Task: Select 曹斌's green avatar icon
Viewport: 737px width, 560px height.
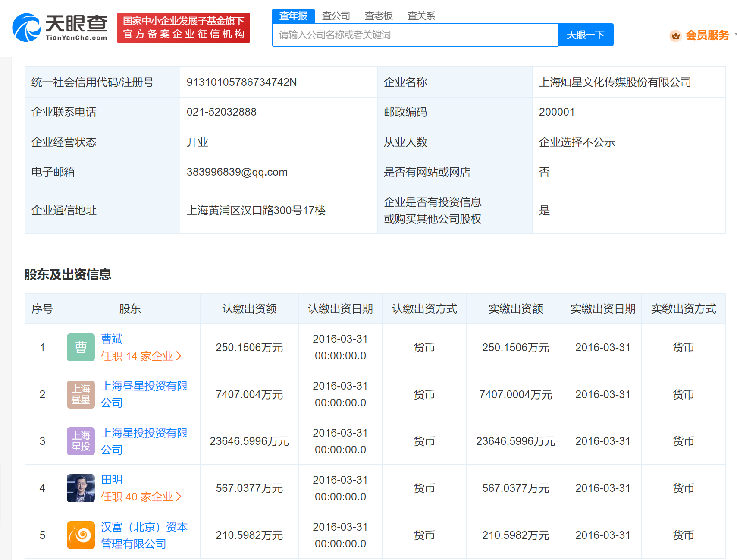Action: click(x=80, y=347)
